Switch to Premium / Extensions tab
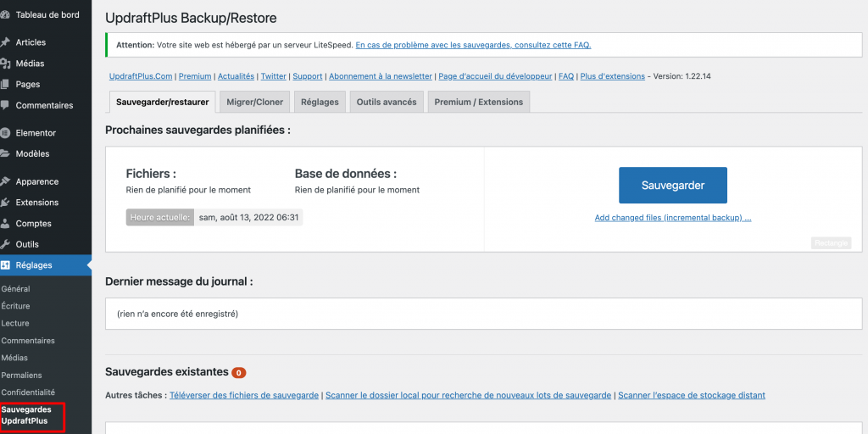 pos(479,102)
